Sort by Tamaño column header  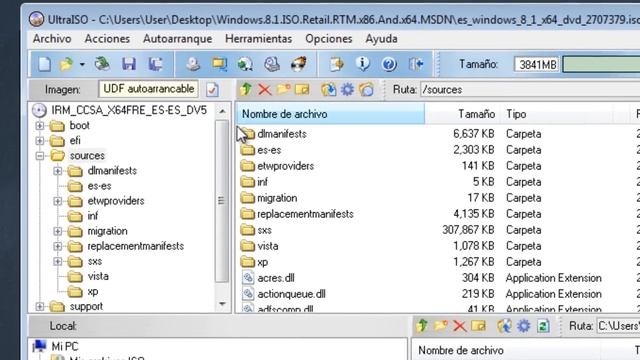462,114
